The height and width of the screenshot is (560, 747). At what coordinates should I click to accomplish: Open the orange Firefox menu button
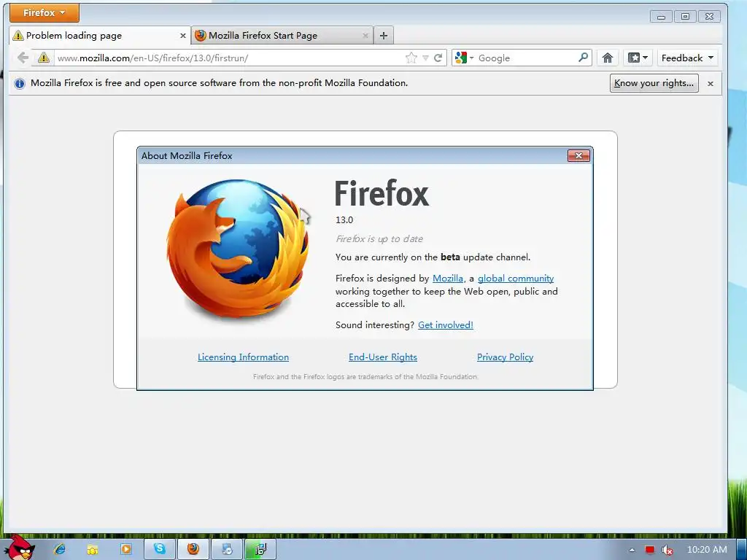(x=44, y=13)
